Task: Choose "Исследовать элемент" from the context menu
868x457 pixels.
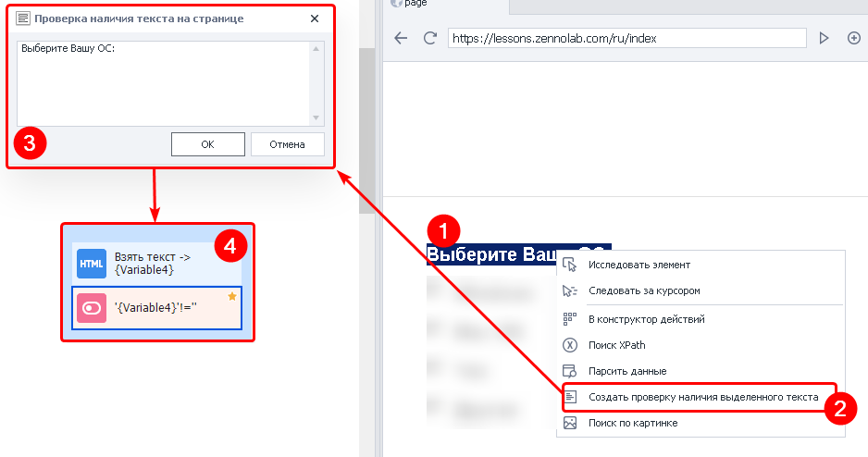Action: pyautogui.click(x=639, y=265)
